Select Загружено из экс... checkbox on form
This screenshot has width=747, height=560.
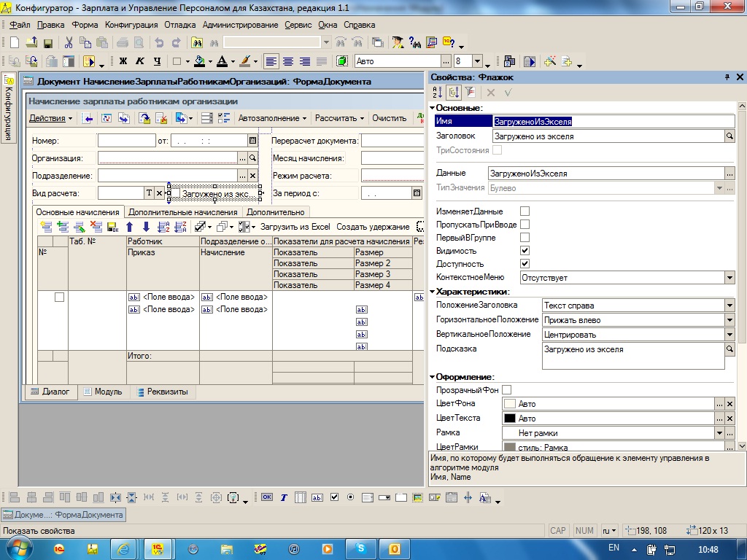pyautogui.click(x=215, y=193)
